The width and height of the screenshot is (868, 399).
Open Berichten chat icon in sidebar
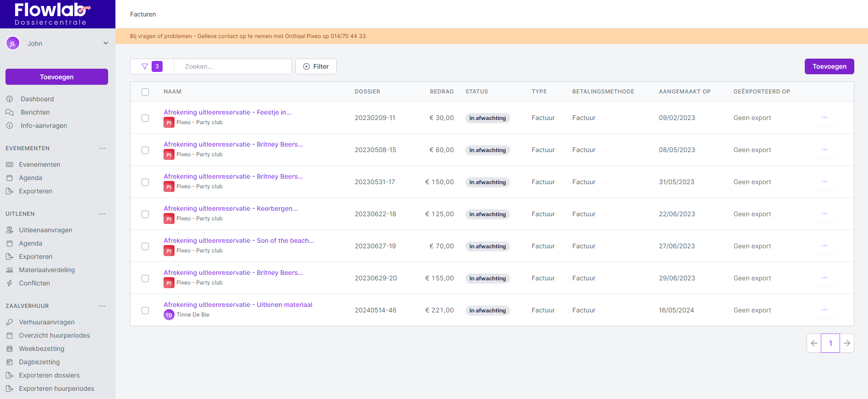tap(10, 112)
